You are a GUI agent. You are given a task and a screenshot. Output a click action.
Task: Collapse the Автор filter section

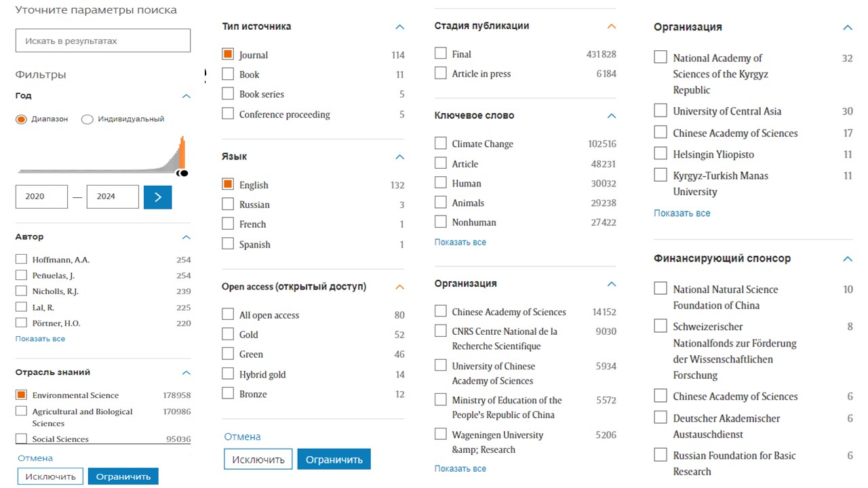[186, 237]
